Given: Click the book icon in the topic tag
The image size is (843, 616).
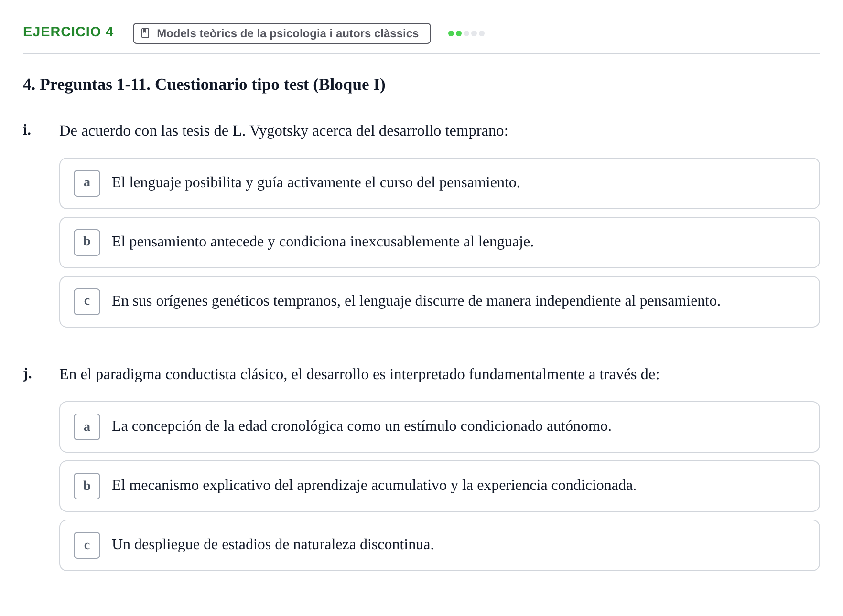Looking at the screenshot, I should coord(145,33).
